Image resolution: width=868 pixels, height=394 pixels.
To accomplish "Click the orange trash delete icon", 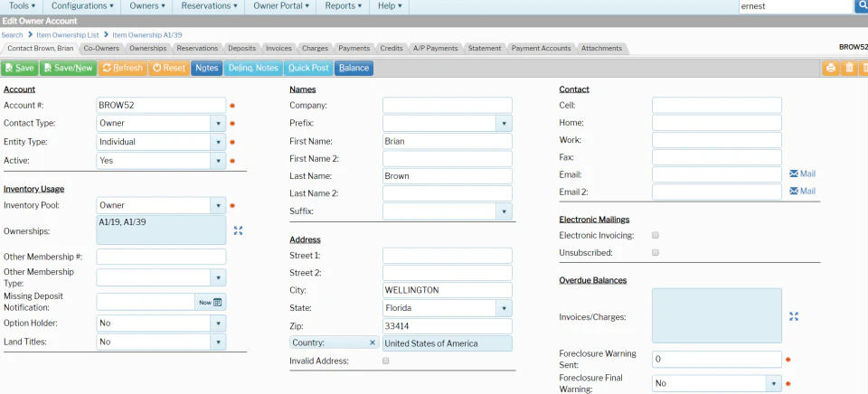I will point(849,68).
